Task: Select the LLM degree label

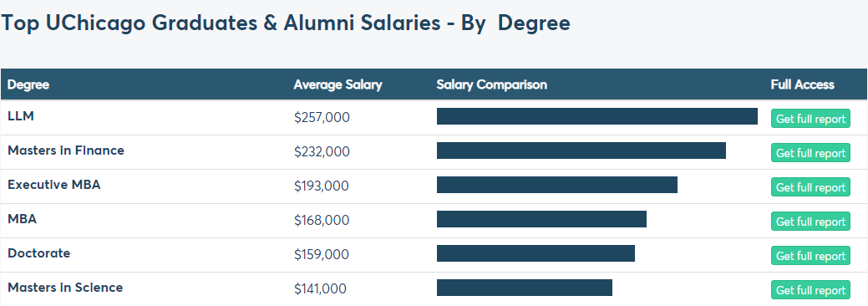Action: [x=21, y=116]
